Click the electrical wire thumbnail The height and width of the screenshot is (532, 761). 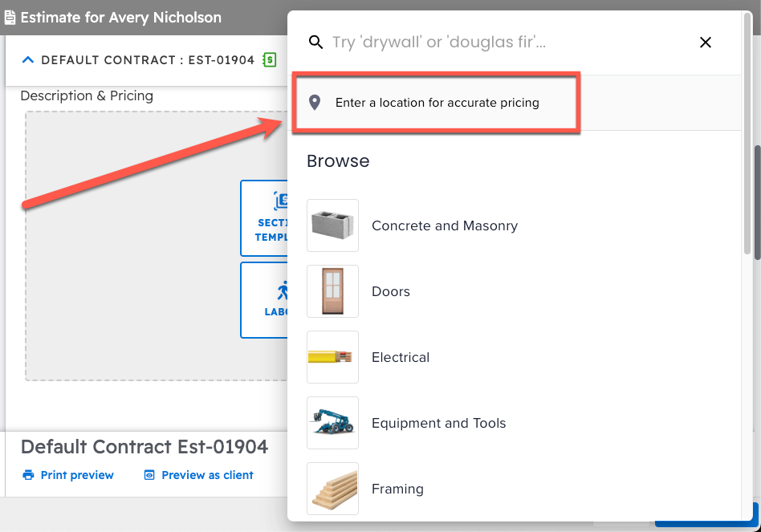(x=332, y=357)
